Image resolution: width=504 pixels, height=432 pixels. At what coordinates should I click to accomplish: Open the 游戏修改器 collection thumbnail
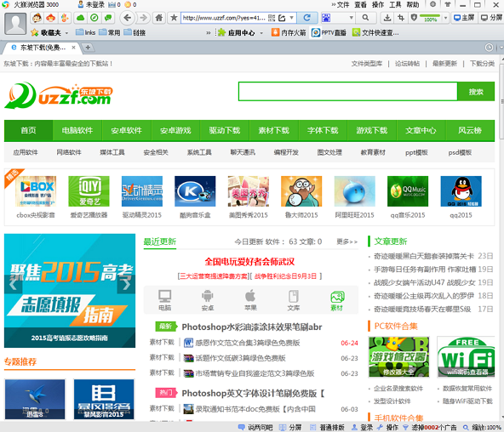point(399,356)
